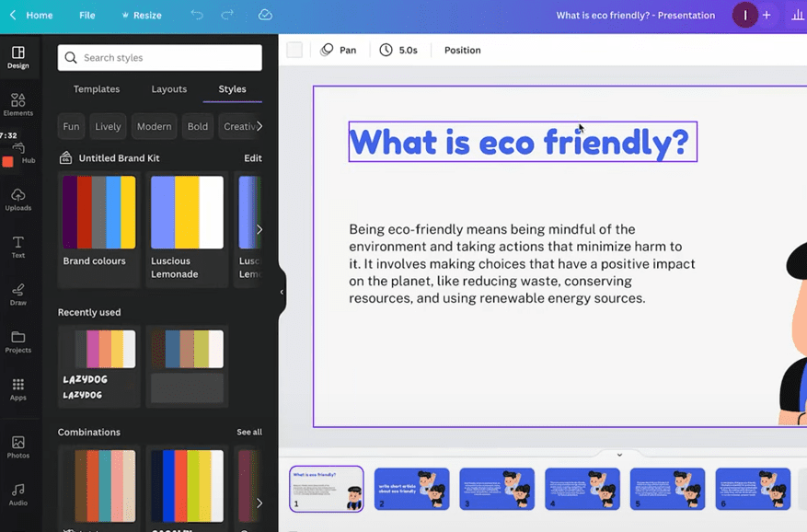
Task: Filter styles by Fun
Action: (71, 126)
